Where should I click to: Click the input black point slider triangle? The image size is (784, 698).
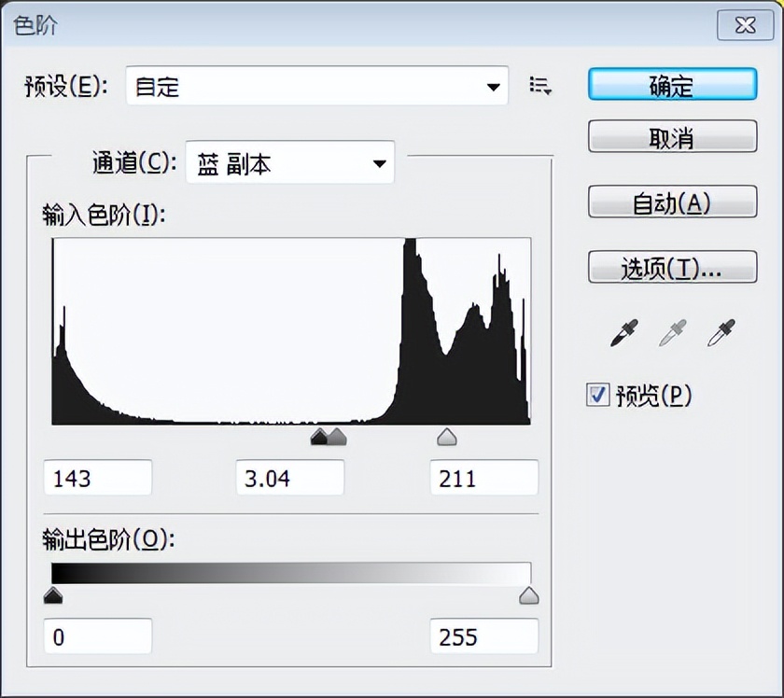coord(319,437)
